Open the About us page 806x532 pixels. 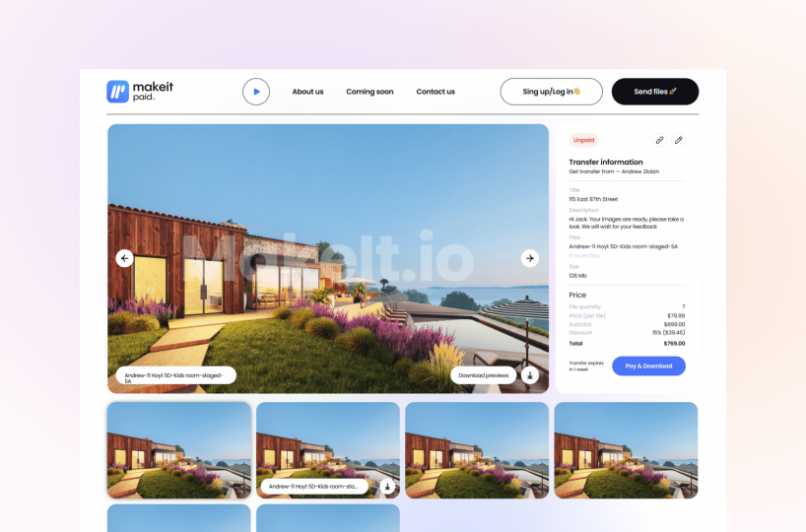click(x=307, y=92)
